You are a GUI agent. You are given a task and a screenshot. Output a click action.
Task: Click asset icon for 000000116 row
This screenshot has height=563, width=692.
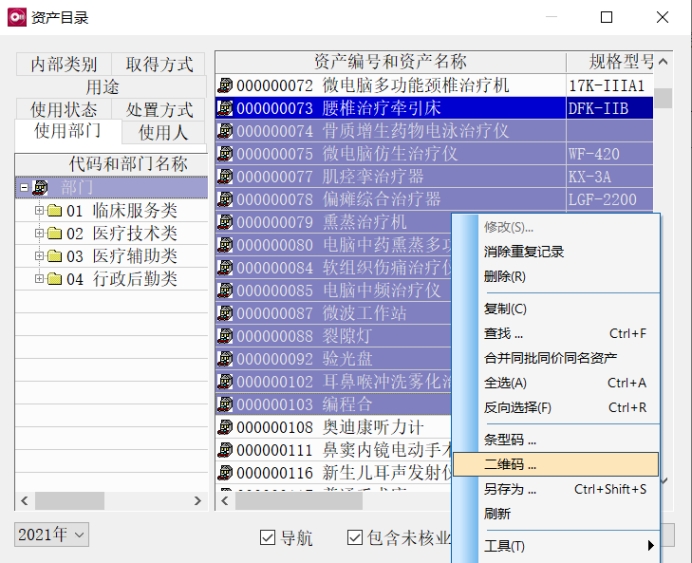coord(225,473)
